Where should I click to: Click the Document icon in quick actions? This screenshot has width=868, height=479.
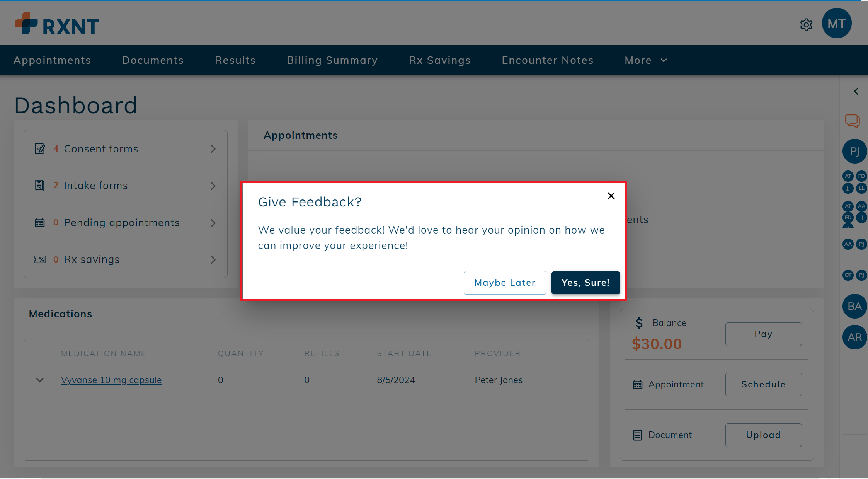click(x=638, y=435)
